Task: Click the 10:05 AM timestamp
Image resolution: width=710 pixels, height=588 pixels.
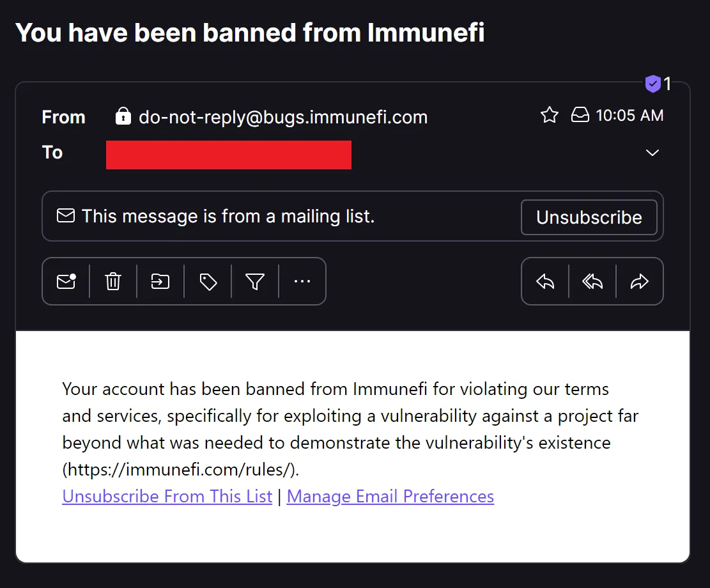Action: (x=629, y=116)
